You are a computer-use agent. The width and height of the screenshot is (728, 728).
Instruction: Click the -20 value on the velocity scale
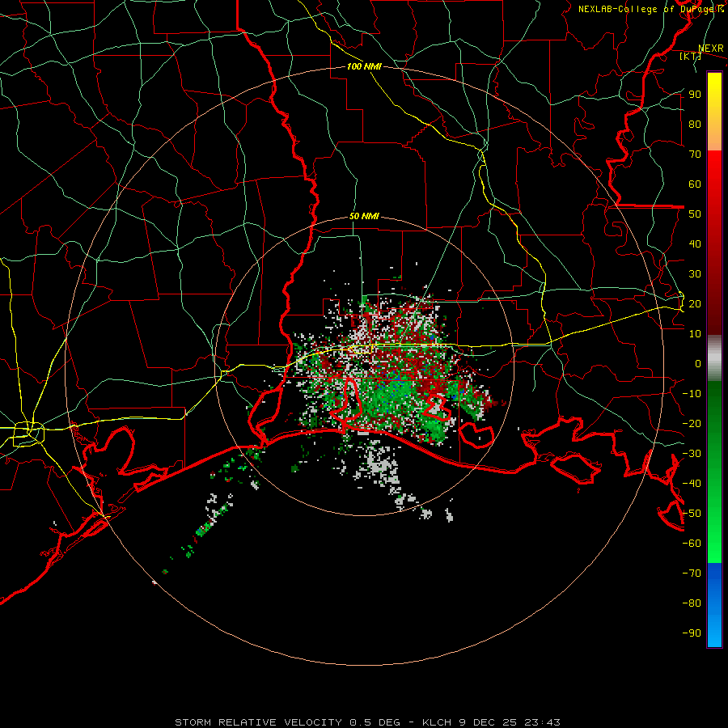[692, 424]
